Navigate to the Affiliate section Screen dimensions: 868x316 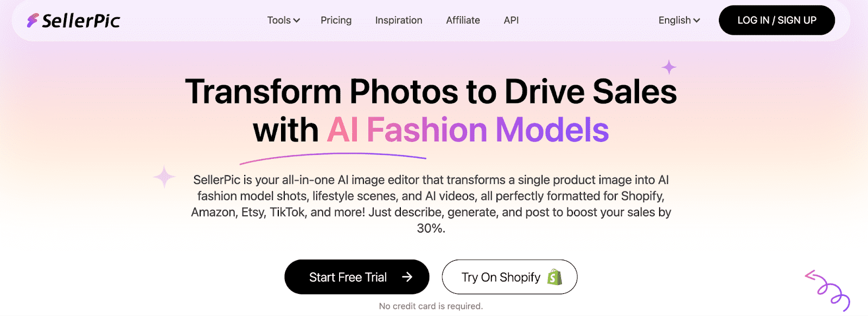(x=463, y=20)
